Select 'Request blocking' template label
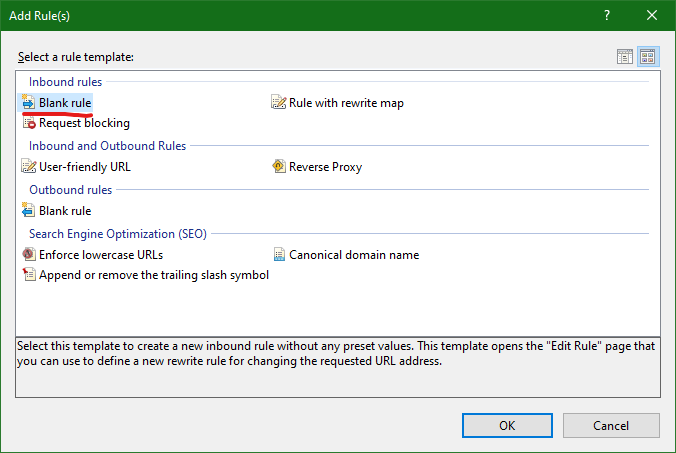Viewport: 676px width, 453px height. (84, 123)
